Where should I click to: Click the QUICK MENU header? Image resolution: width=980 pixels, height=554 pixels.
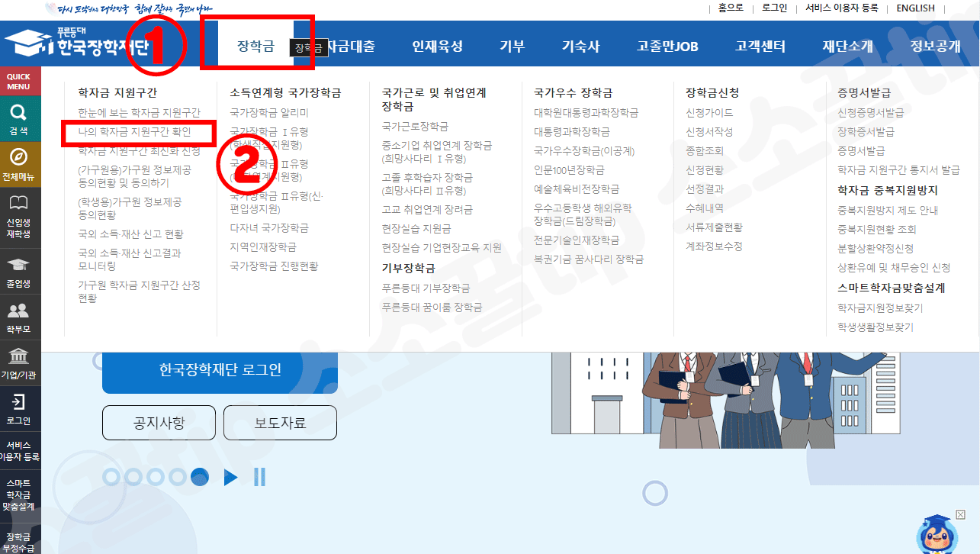pyautogui.click(x=19, y=81)
